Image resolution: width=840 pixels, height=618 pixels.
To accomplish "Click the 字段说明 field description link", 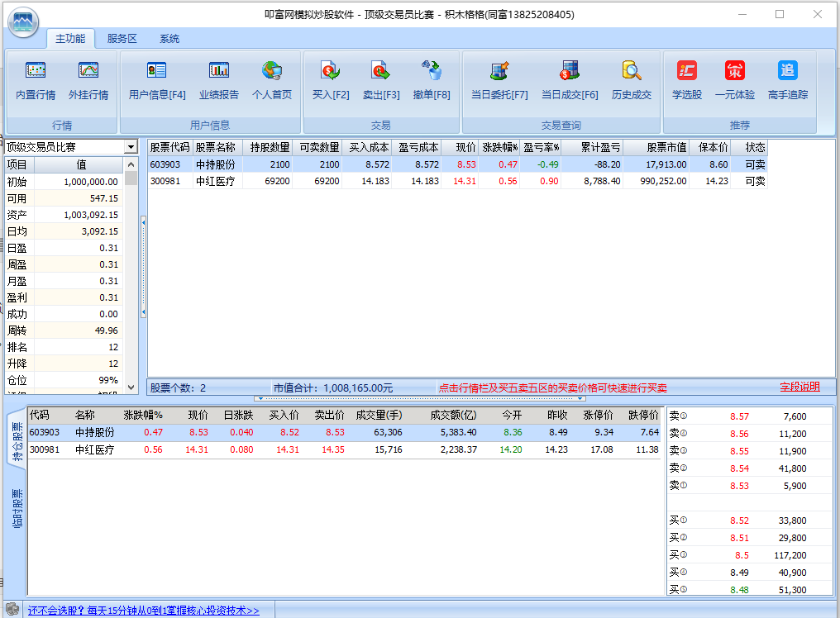I will coord(799,387).
